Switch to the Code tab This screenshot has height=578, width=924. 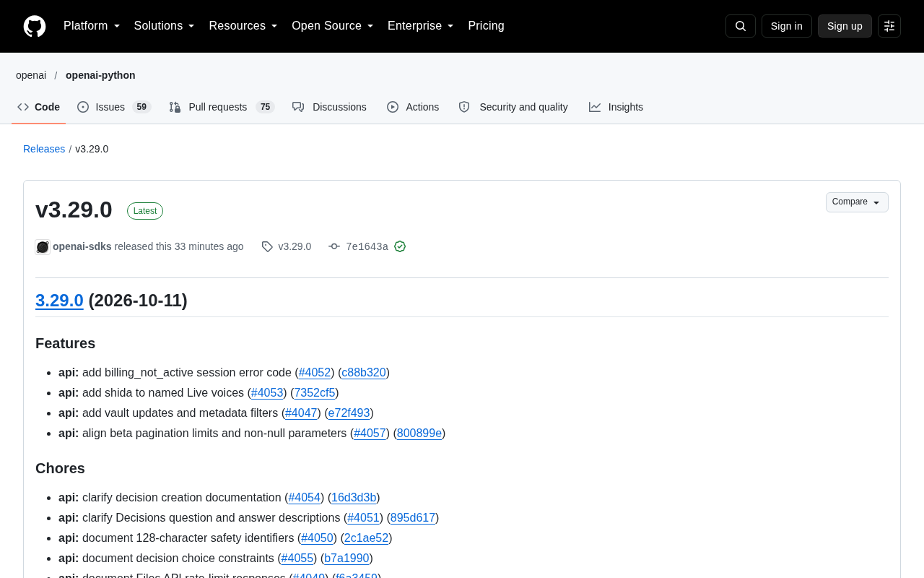pyautogui.click(x=39, y=107)
